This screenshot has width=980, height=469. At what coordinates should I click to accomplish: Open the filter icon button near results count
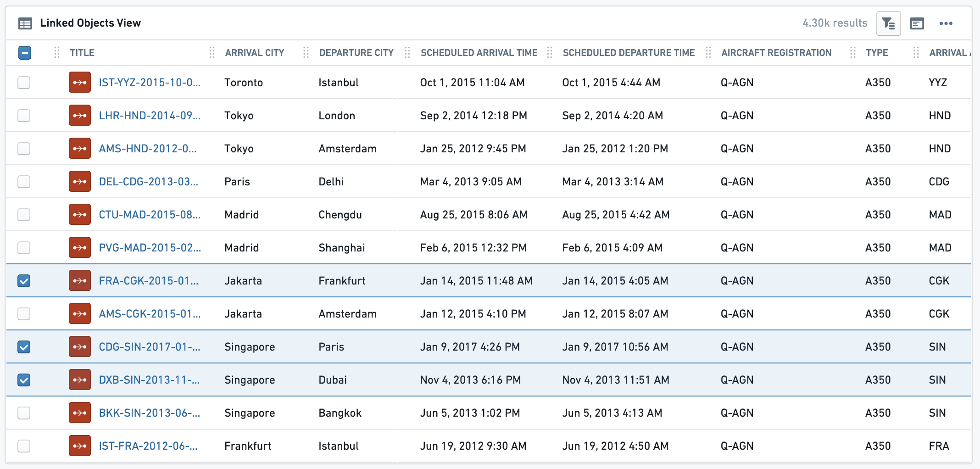[x=888, y=23]
